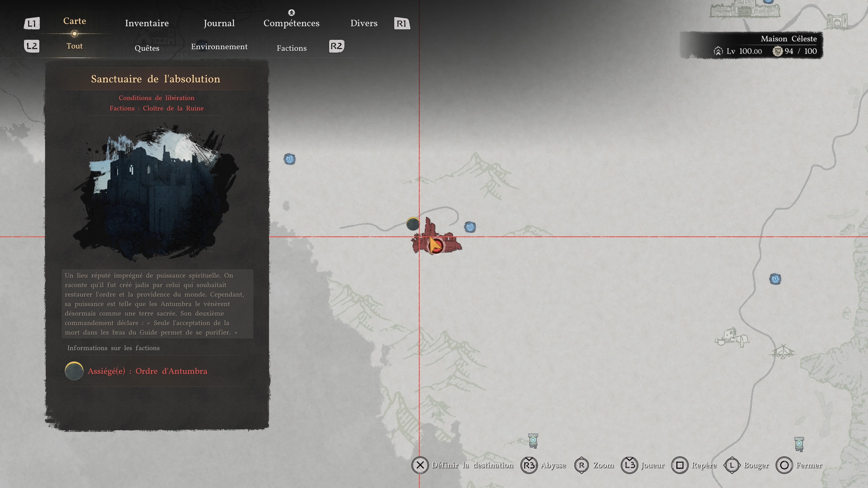Click the Zoom prompt label
868x488 pixels.
click(604, 465)
